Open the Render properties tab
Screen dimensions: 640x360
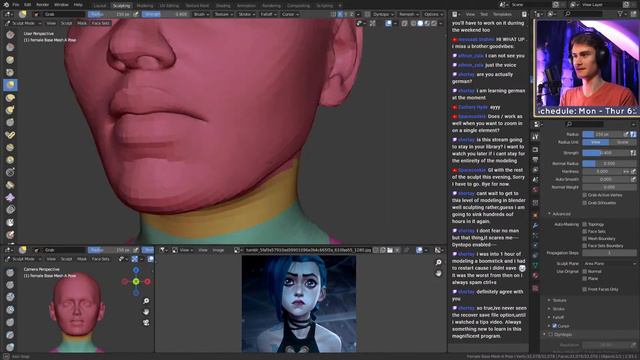click(x=536, y=149)
